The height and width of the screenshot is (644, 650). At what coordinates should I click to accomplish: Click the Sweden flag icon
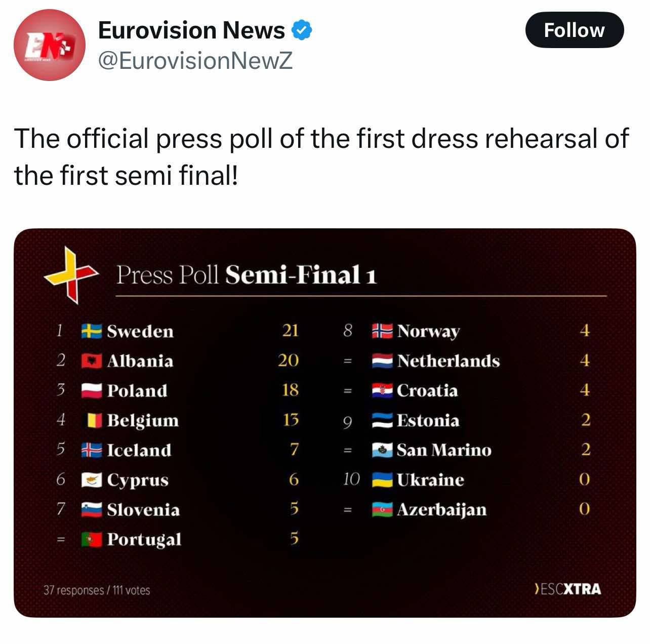tap(92, 331)
